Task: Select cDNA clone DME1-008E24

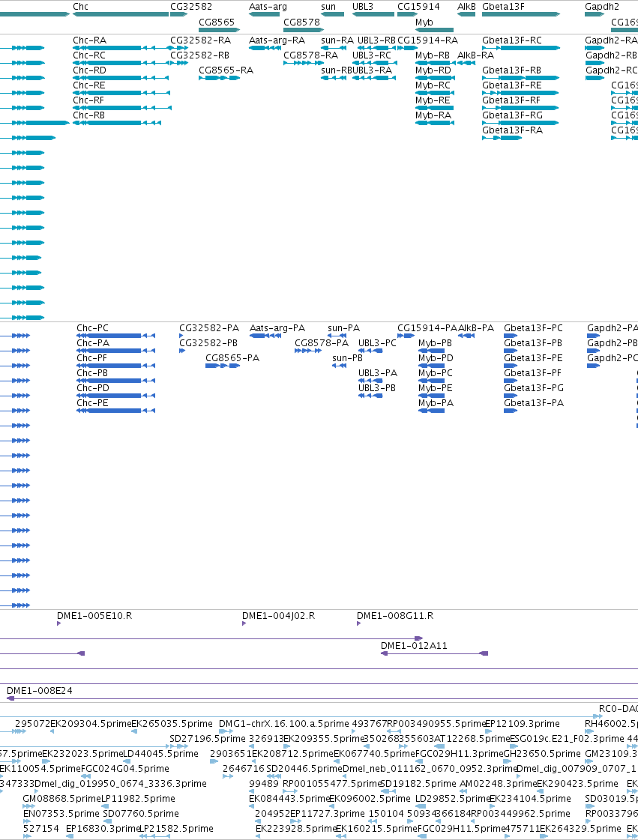Action: (40, 691)
